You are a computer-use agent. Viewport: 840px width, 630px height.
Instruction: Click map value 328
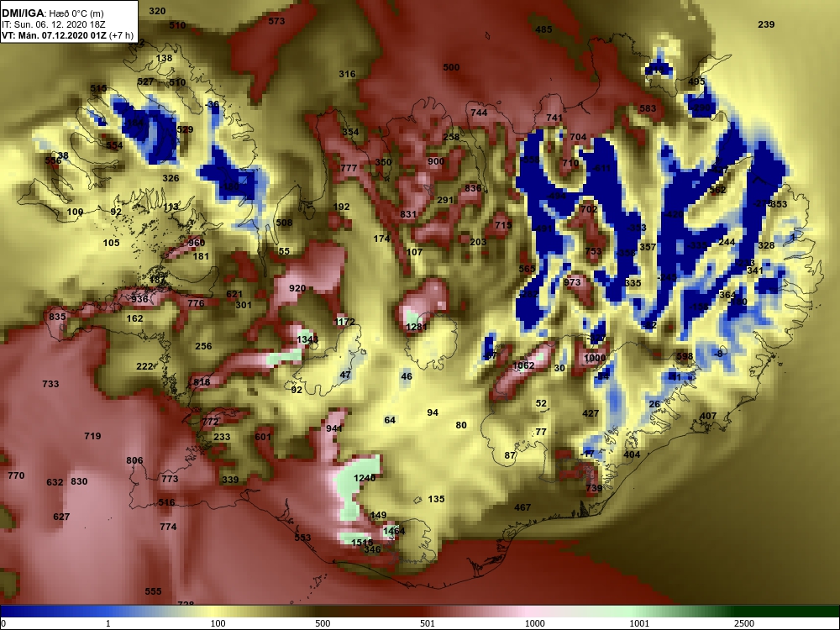coord(767,245)
